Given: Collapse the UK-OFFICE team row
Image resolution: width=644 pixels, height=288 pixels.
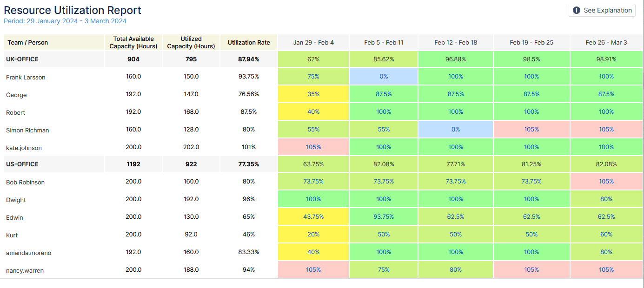Looking at the screenshot, I should pos(22,59).
